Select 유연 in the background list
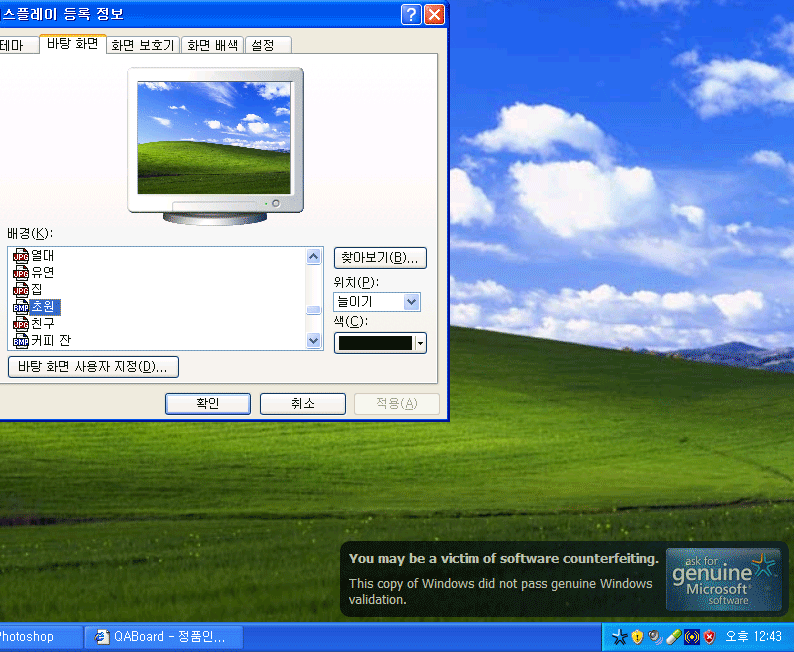Image resolution: width=794 pixels, height=652 pixels. point(43,273)
